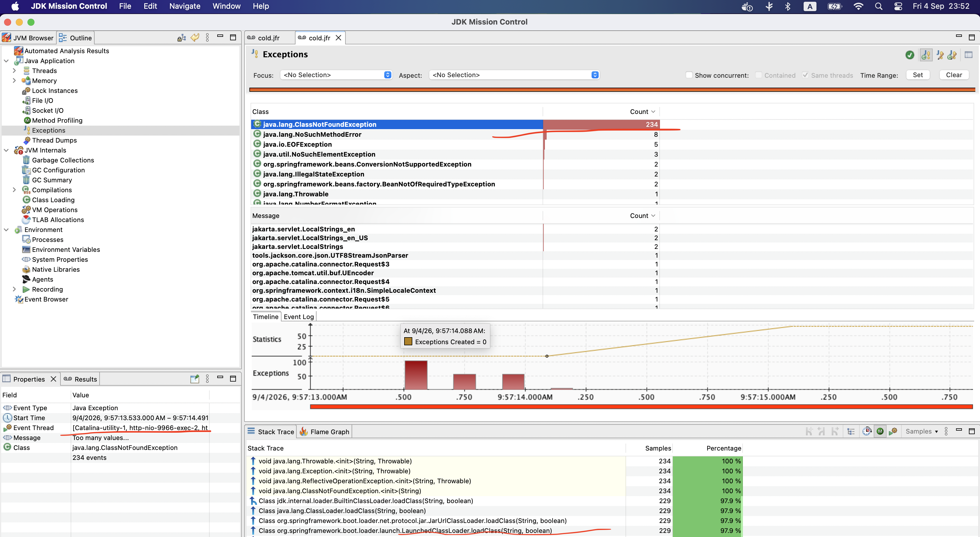Toggle the Contained checkbox

click(759, 75)
